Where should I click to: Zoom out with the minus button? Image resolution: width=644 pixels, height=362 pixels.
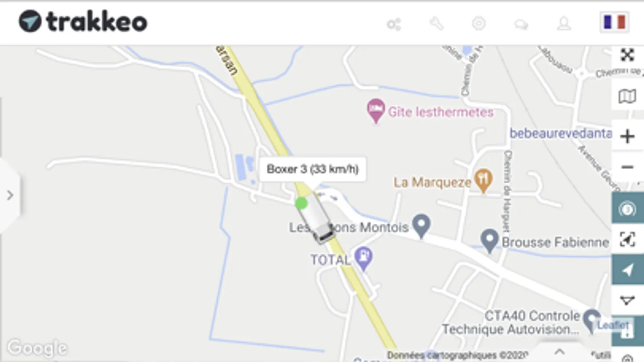627,167
